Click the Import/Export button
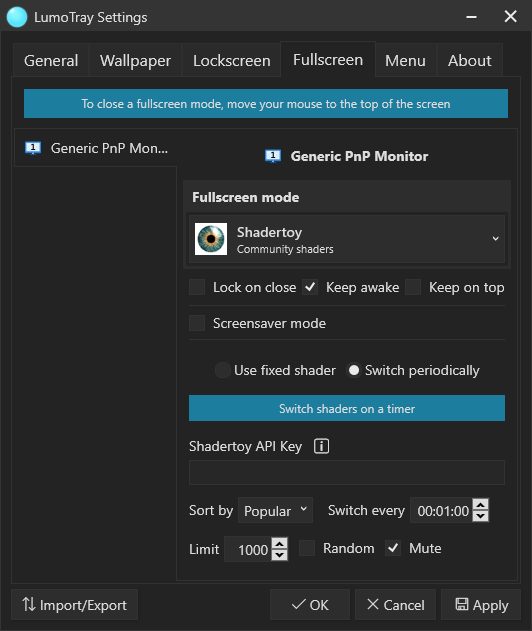 point(74,605)
